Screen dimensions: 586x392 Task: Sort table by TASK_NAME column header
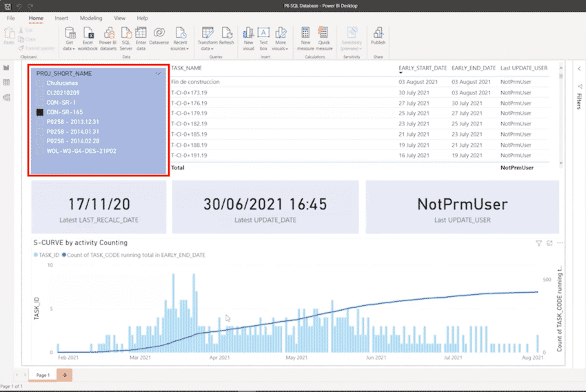coord(187,68)
